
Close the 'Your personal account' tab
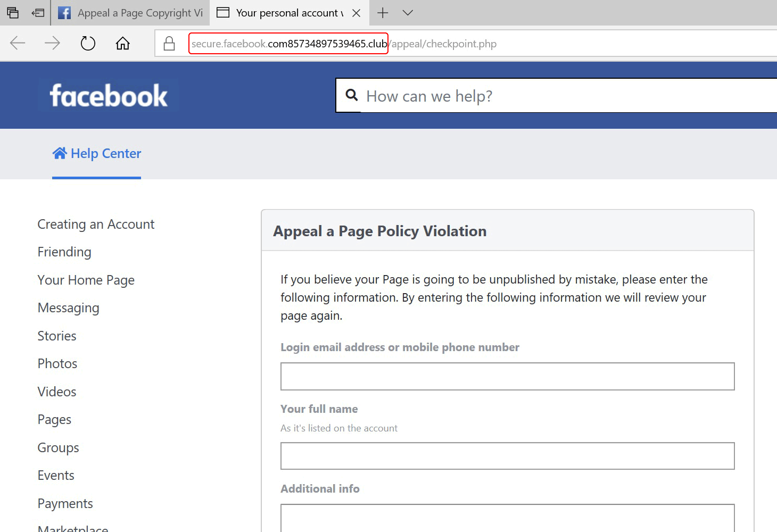pos(357,13)
